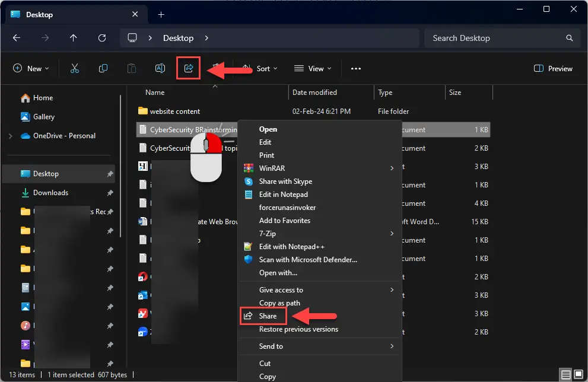Select Edit in Notepad from context menu
588x382 pixels.
pyautogui.click(x=283, y=195)
